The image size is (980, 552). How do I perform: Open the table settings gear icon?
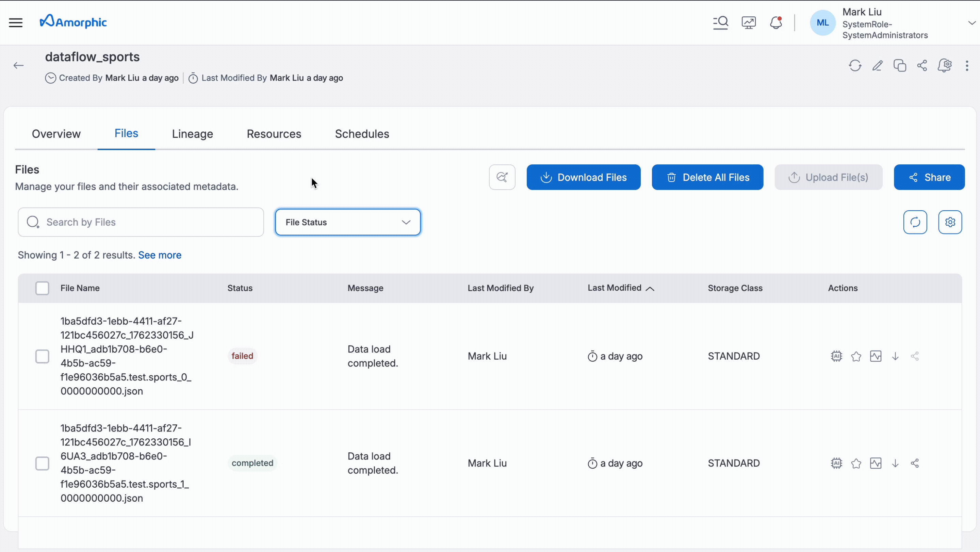point(950,222)
